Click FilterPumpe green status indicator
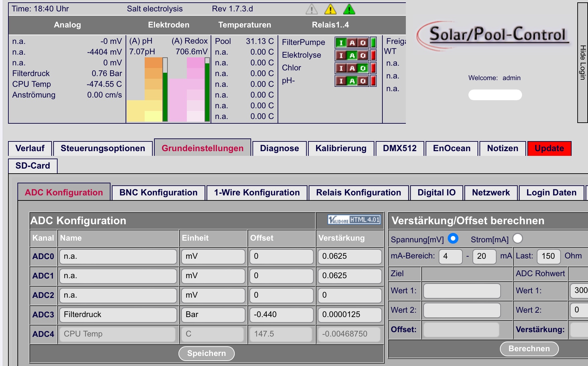The height and width of the screenshot is (366, 588). [373, 43]
